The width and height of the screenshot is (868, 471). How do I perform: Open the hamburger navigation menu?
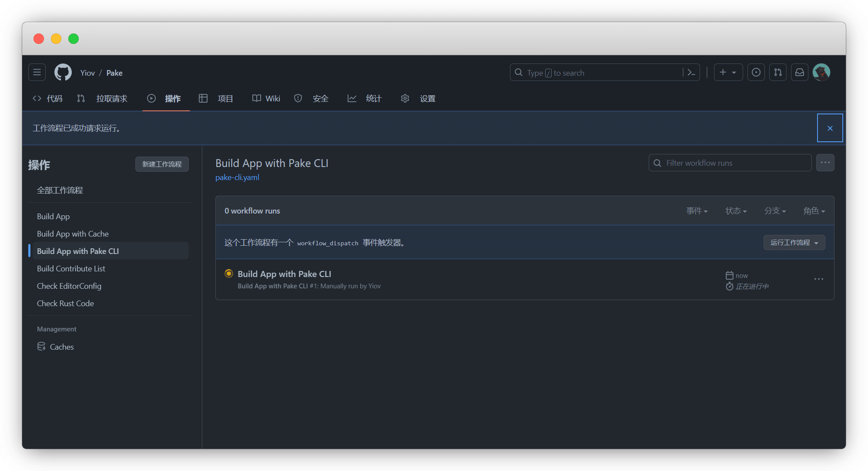(37, 73)
